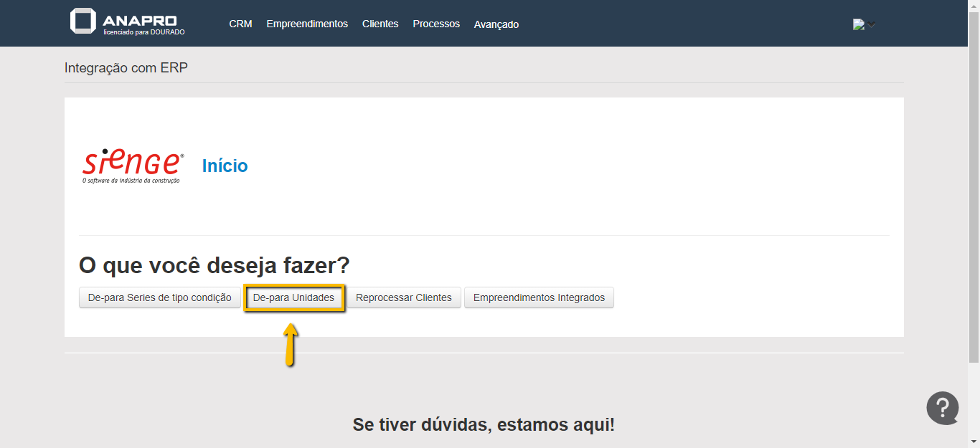
Task: Expand the user dropdown chevron beside the avatar
Action: (871, 24)
